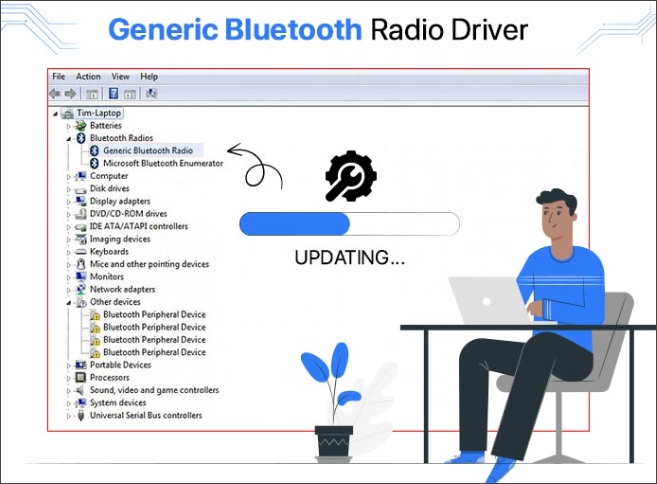Expand the Disk drives category
Viewport: 657px width, 484px height.
(x=69, y=189)
